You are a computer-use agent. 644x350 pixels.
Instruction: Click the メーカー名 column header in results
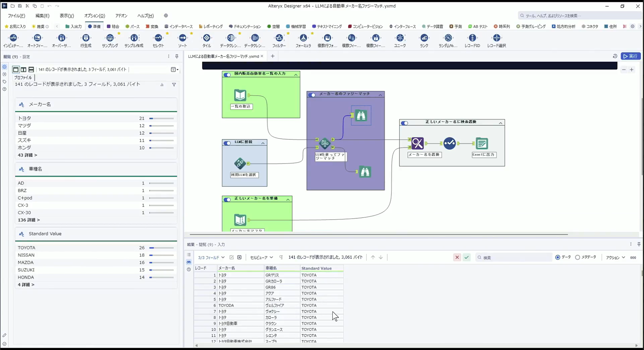click(241, 268)
